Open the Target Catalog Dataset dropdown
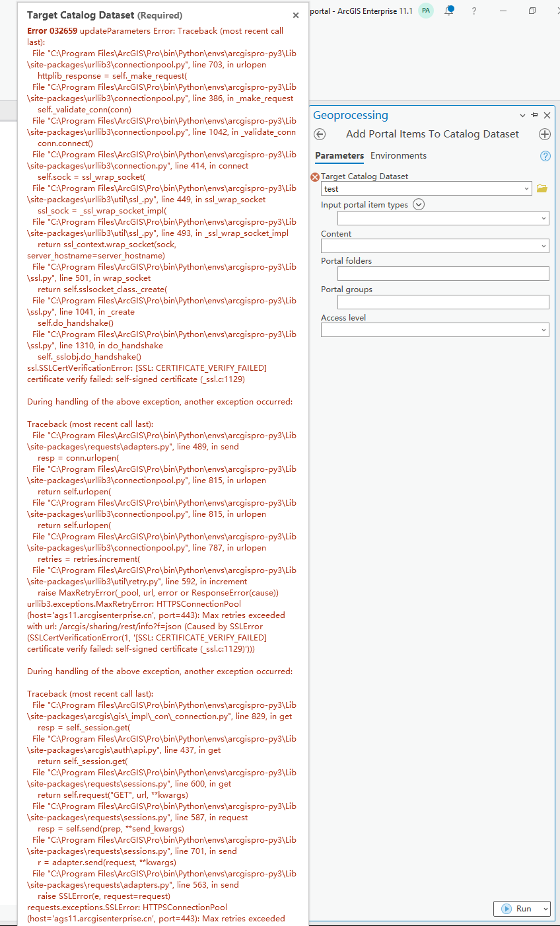This screenshot has height=926, width=560. [x=526, y=189]
